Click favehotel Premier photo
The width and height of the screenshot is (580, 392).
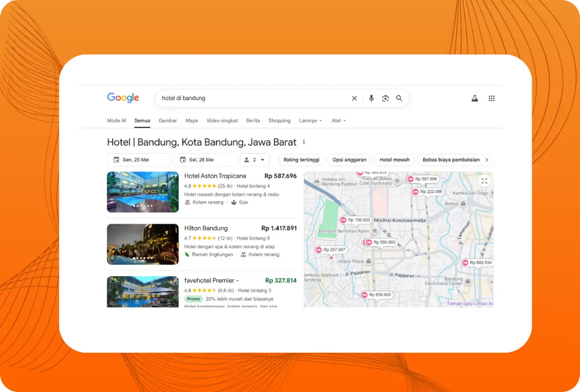pos(143,292)
